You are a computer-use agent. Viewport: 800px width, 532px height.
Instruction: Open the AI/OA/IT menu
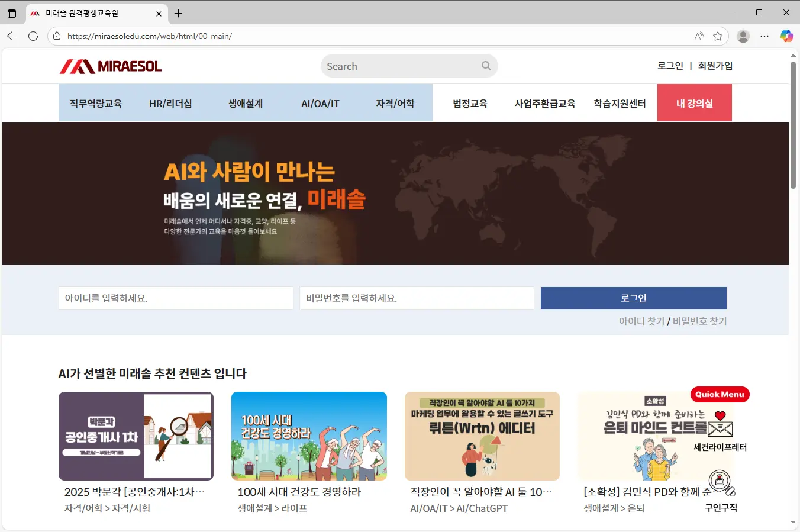(320, 103)
